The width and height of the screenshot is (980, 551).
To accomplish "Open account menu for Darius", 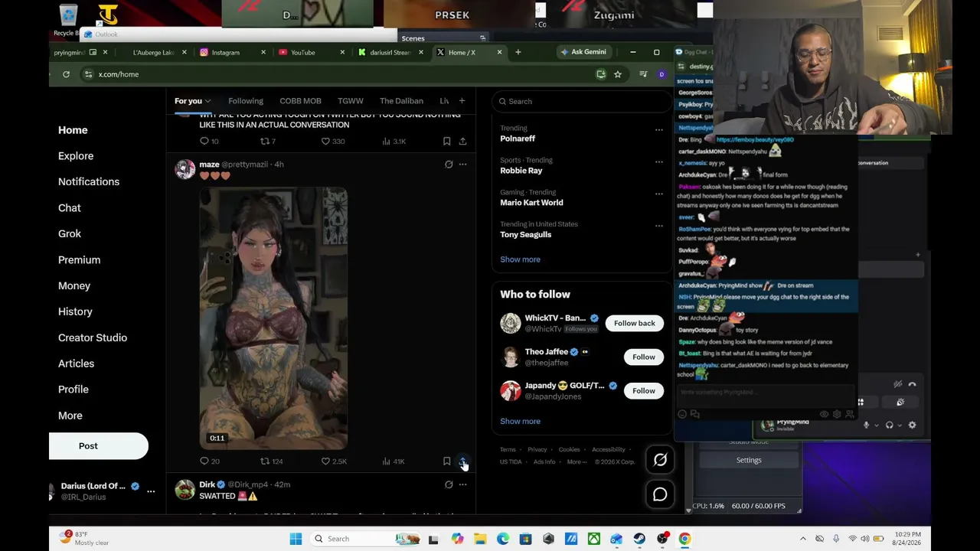I will point(151,491).
